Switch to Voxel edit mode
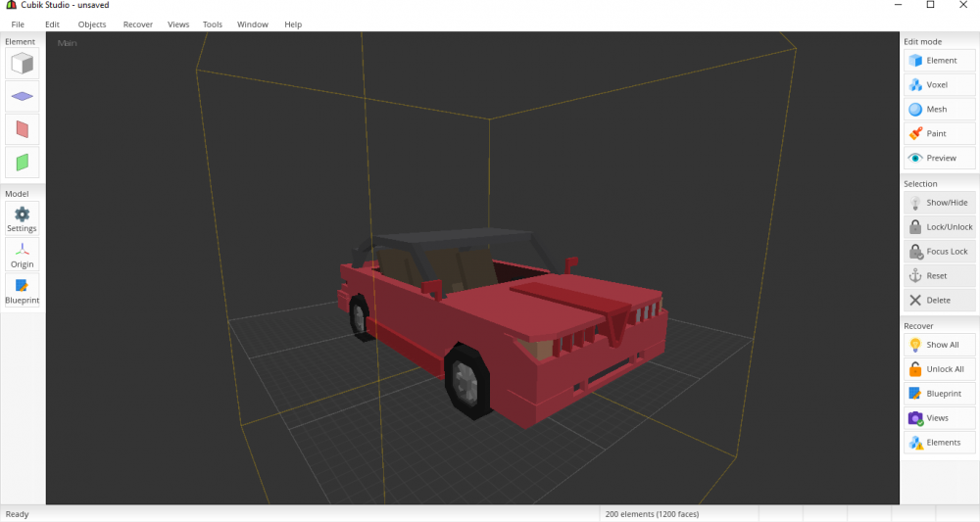 click(x=939, y=85)
